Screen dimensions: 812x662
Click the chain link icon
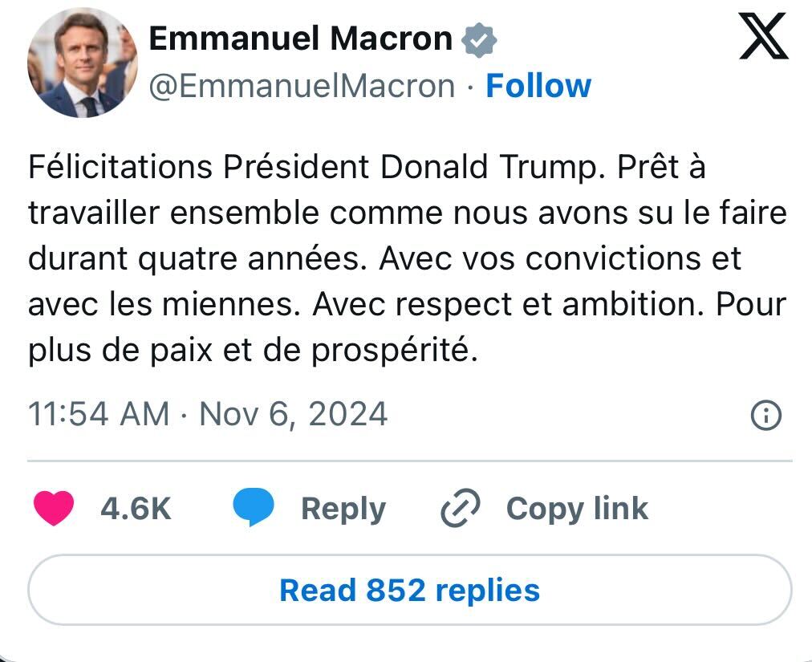point(461,509)
